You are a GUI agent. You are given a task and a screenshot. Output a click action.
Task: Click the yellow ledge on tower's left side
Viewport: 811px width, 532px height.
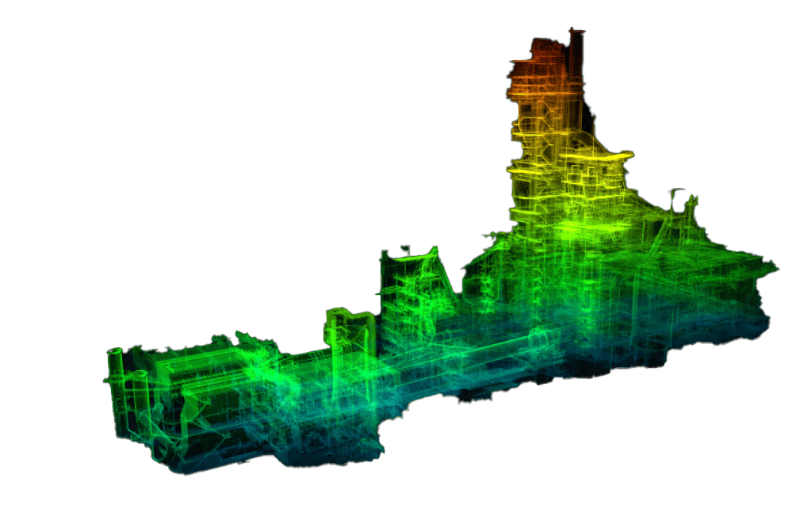[523, 170]
